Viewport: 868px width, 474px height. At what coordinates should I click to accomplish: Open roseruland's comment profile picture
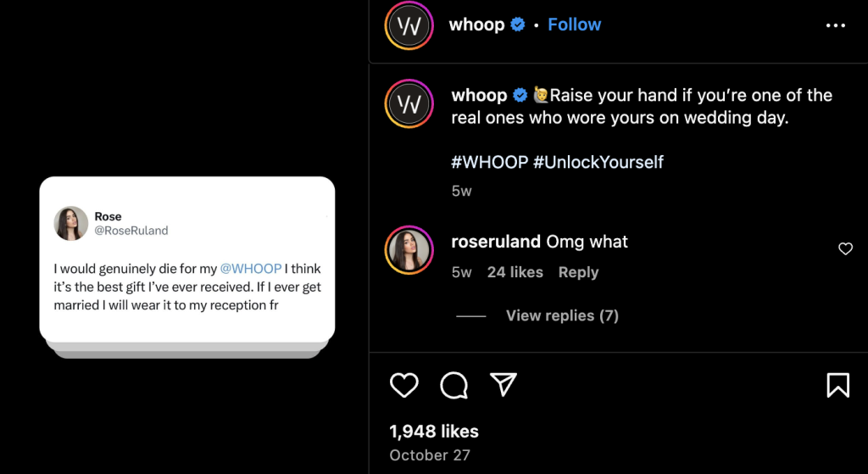coord(409,251)
